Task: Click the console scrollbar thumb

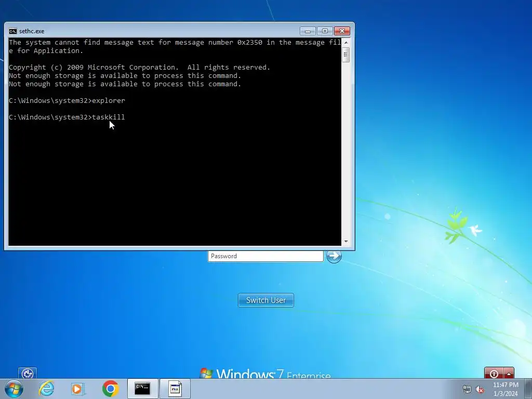Action: tap(346, 55)
